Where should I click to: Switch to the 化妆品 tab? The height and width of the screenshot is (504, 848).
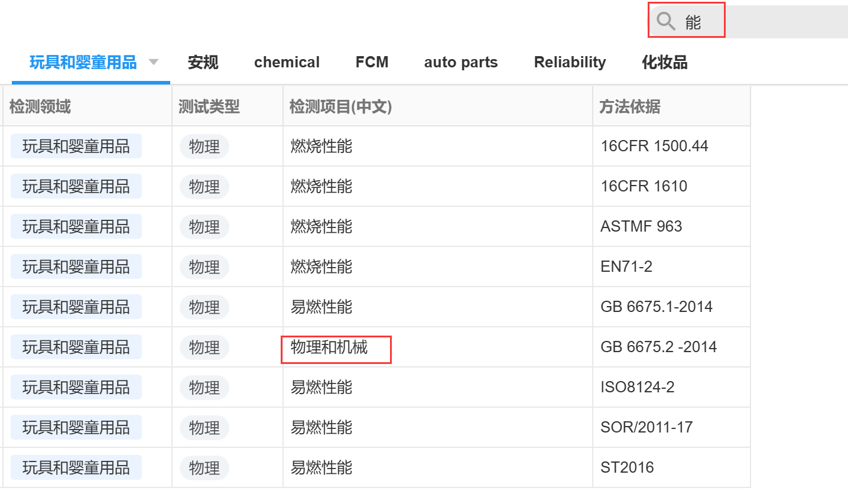pyautogui.click(x=664, y=62)
